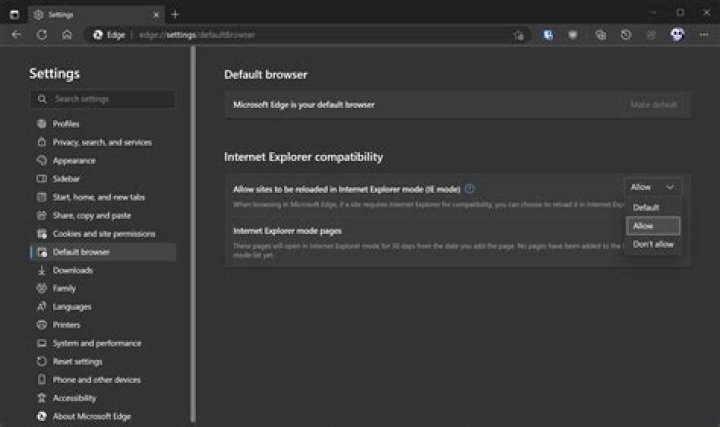Screen dimensions: 720x427
Task: Maximize the Edge window
Action: (x=680, y=12)
